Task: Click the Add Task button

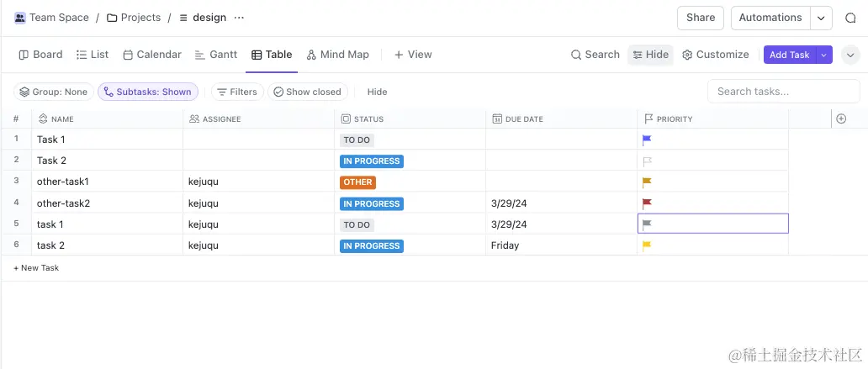Action: tap(790, 55)
